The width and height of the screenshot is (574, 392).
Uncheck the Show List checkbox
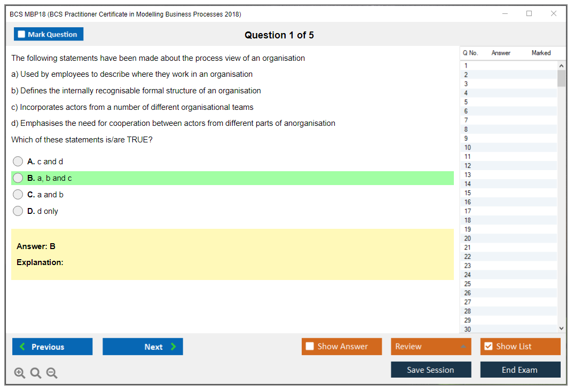488,347
